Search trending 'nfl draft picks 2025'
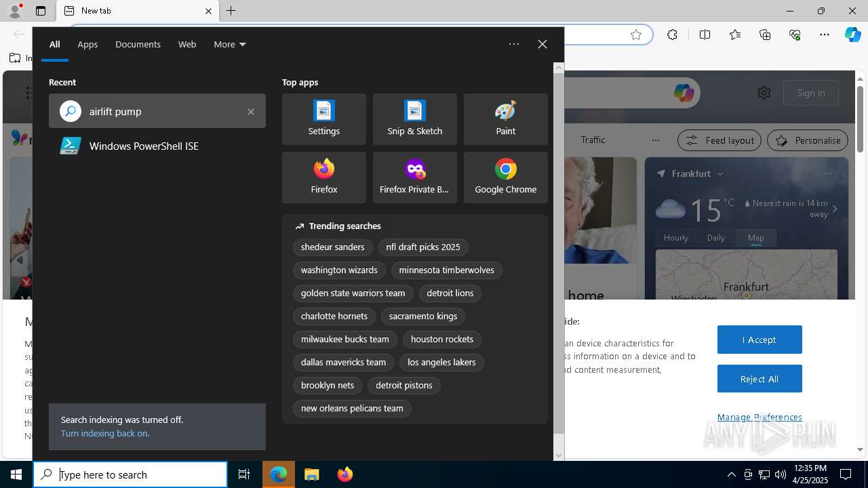 click(x=423, y=247)
